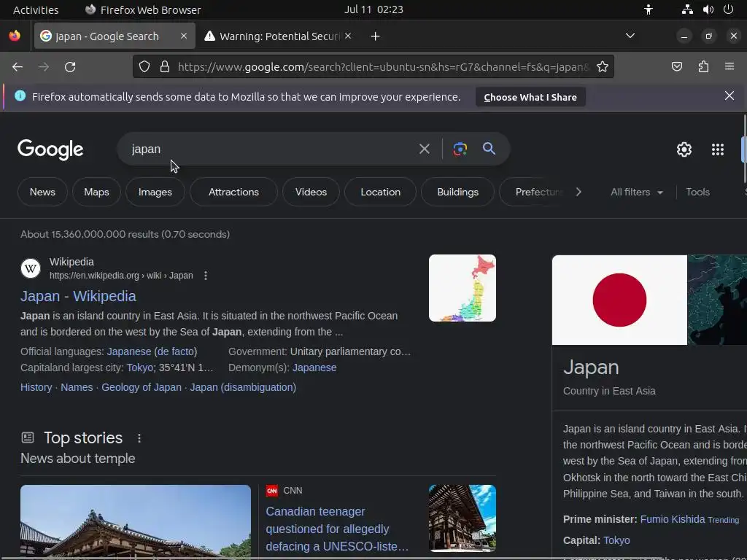The width and height of the screenshot is (747, 560).
Task: Select the Videos filter chip
Action: [311, 192]
